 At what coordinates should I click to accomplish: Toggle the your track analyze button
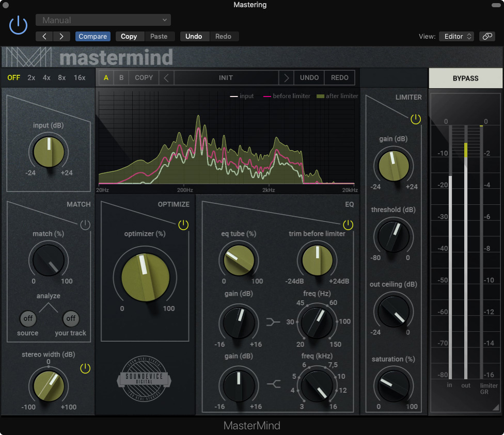(x=71, y=318)
